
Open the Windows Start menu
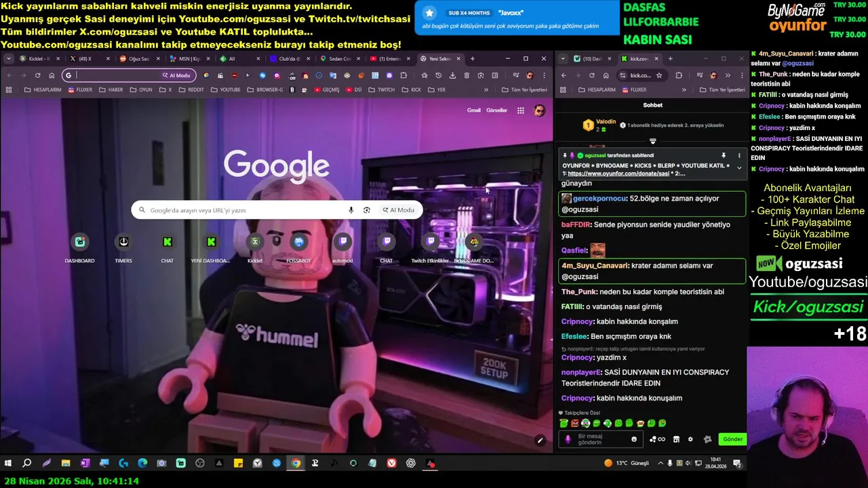pos(8,464)
